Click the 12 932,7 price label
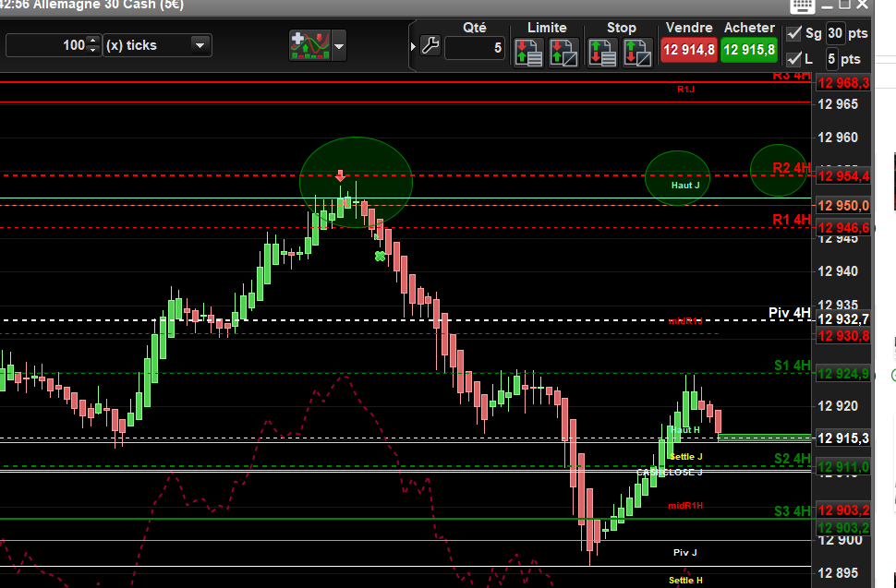This screenshot has width=896, height=588. (x=843, y=319)
